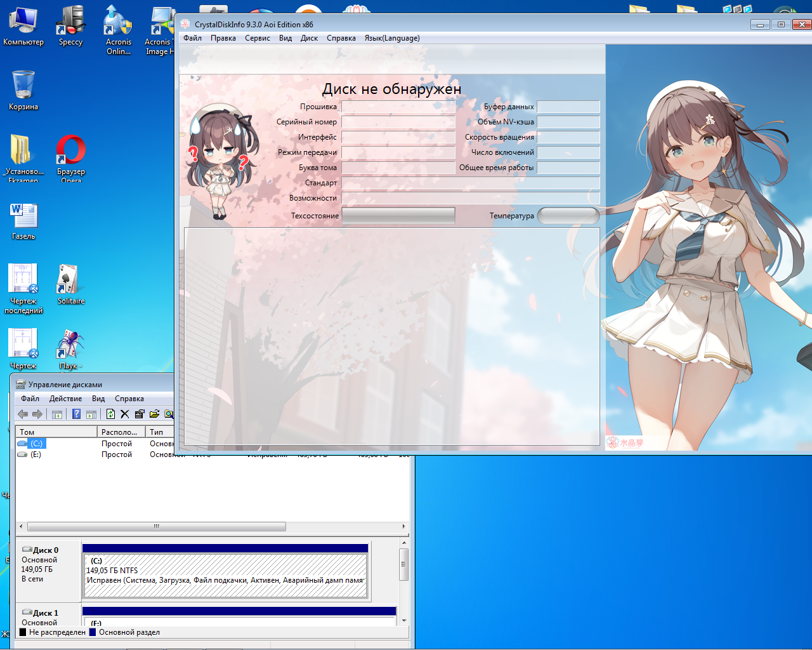Viewport: 812px width, 650px height.
Task: Select the Solitaire desktop shortcut
Action: (x=71, y=284)
